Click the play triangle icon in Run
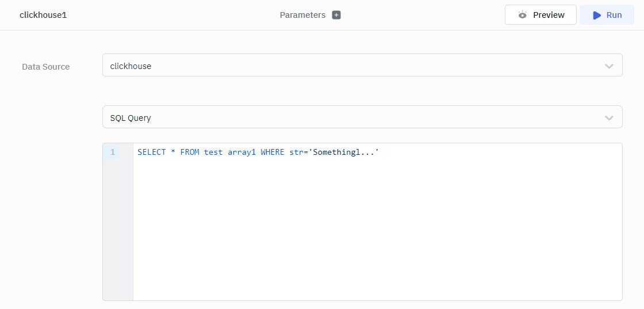644x309 pixels. click(x=597, y=15)
